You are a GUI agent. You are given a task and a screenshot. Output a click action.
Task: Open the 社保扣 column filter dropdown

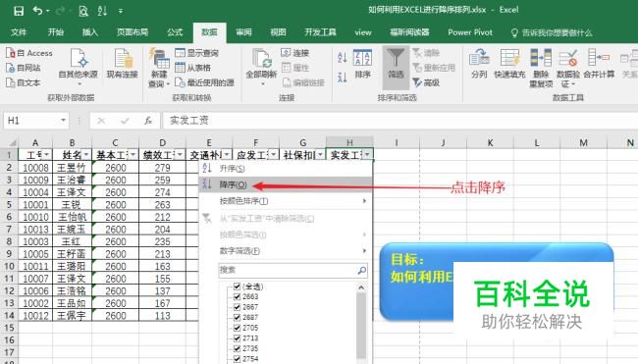[321, 155]
